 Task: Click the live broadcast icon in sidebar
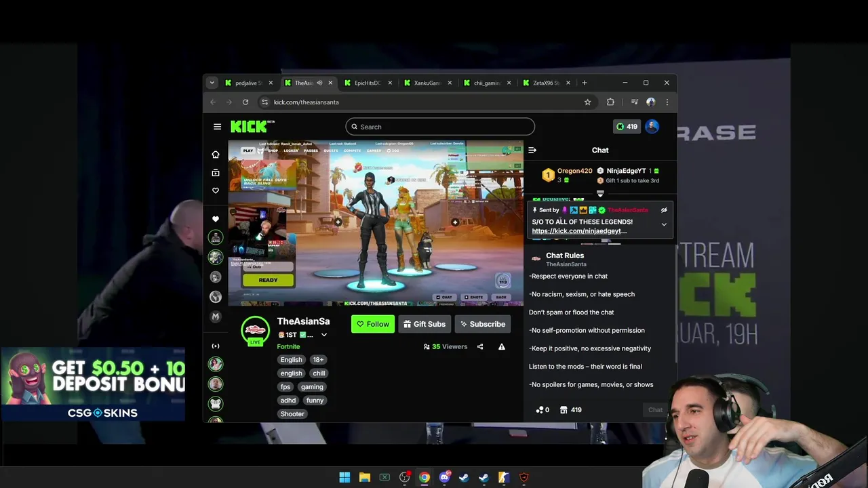pos(216,346)
